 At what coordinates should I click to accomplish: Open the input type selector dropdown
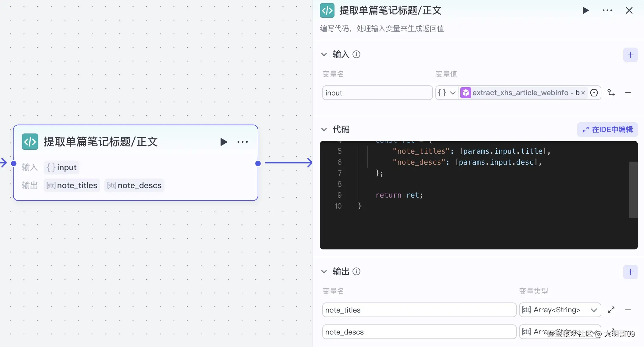coord(447,93)
